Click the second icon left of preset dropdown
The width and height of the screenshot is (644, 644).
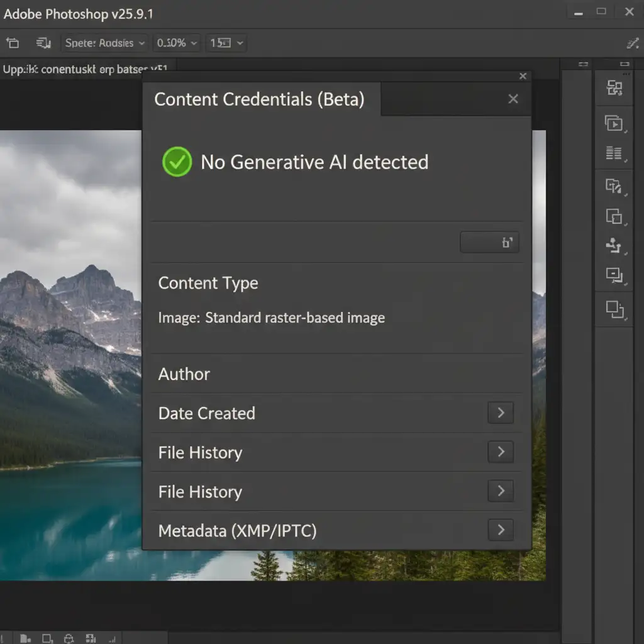[x=43, y=43]
